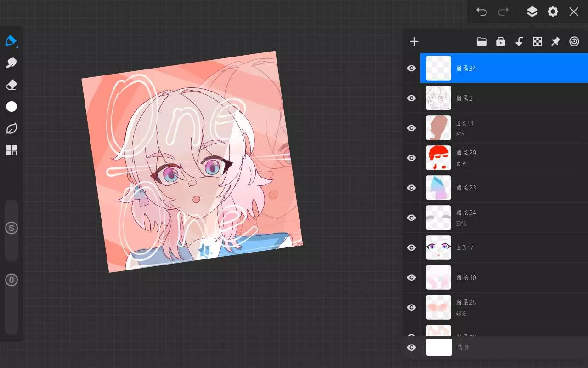Click the opacity slider marked O
The image size is (588, 368).
click(x=11, y=280)
